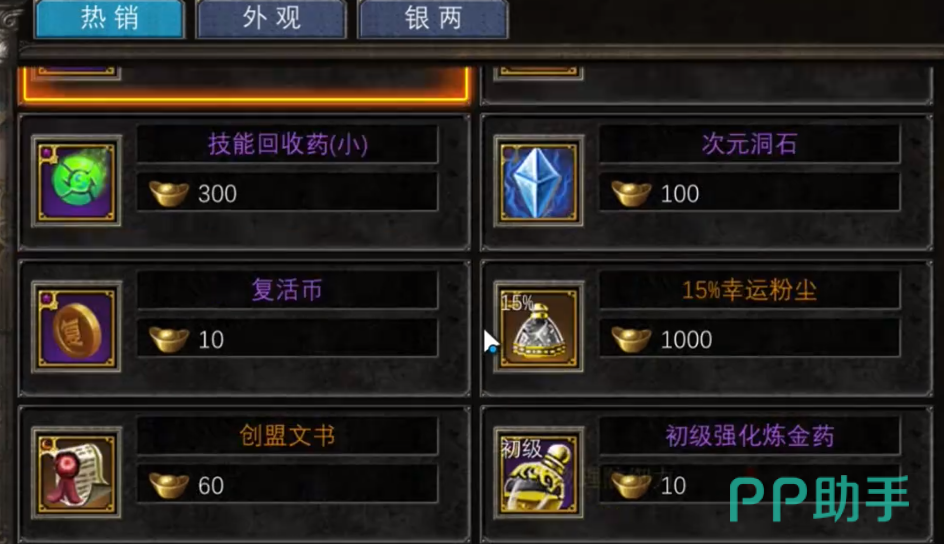This screenshot has height=544, width=944.
Task: Select the blue dimension crystal icon
Action: [538, 181]
